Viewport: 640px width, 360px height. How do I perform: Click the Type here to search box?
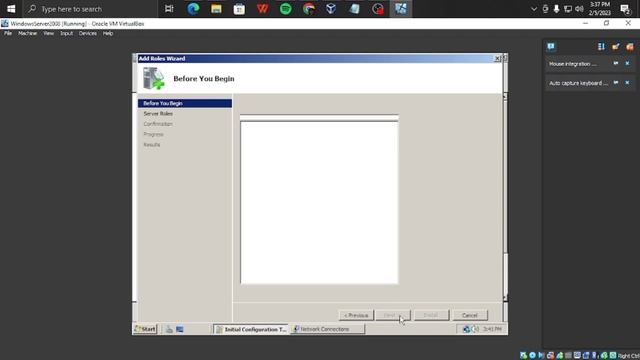click(x=90, y=9)
